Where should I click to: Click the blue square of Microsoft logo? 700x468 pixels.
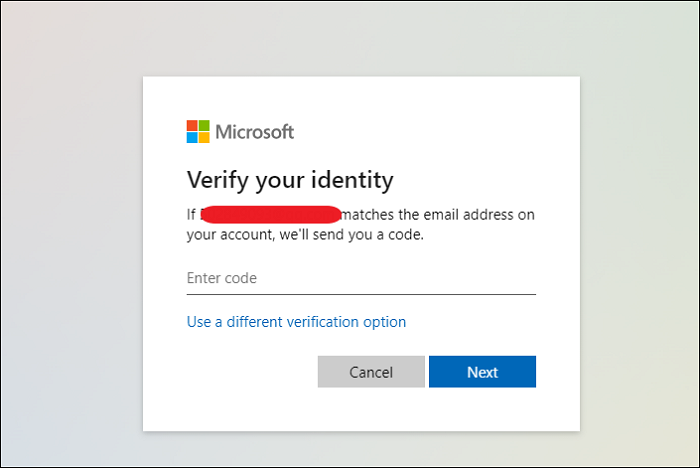click(x=192, y=137)
